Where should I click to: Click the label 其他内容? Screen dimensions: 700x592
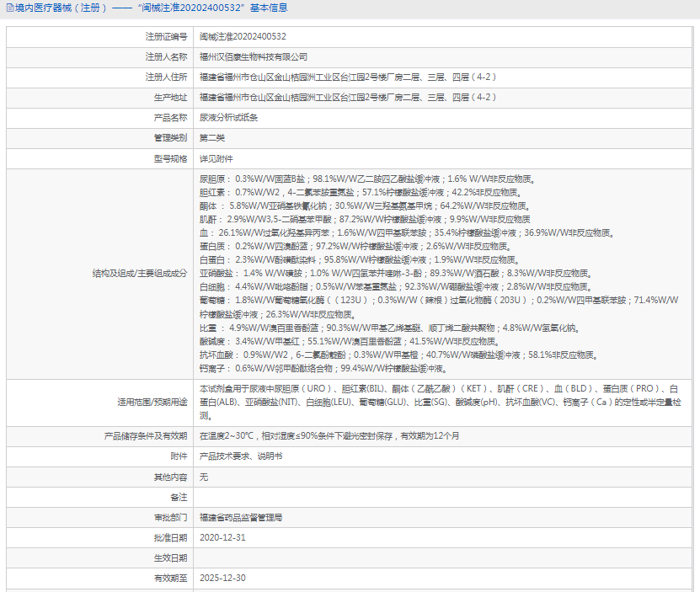click(x=170, y=477)
